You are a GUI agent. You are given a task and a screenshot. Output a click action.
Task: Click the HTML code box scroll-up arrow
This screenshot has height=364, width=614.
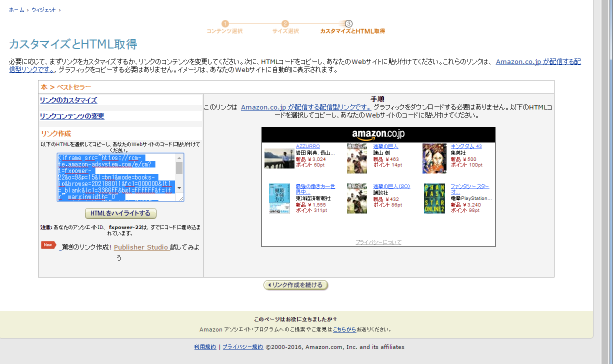[x=179, y=157]
